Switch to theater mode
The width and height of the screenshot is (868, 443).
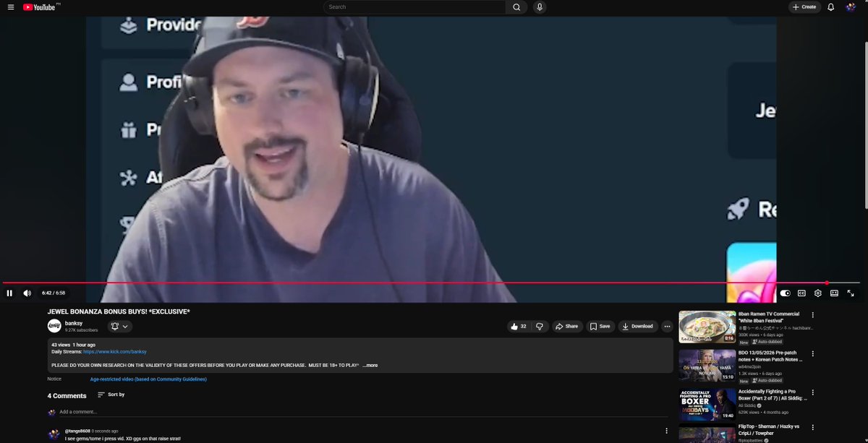tap(834, 293)
